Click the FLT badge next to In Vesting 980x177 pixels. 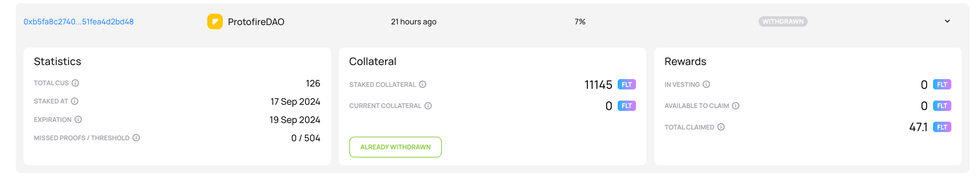click(x=942, y=84)
